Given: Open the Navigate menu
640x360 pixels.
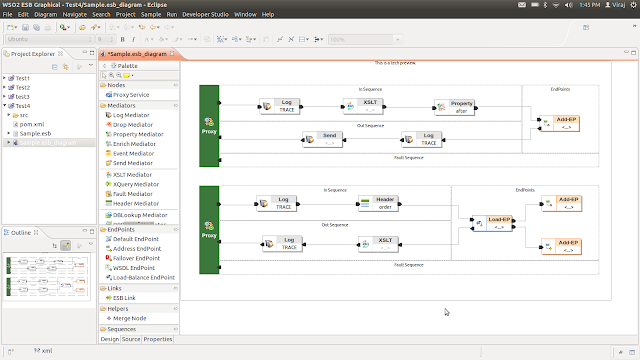Looking at the screenshot, I should click(75, 14).
